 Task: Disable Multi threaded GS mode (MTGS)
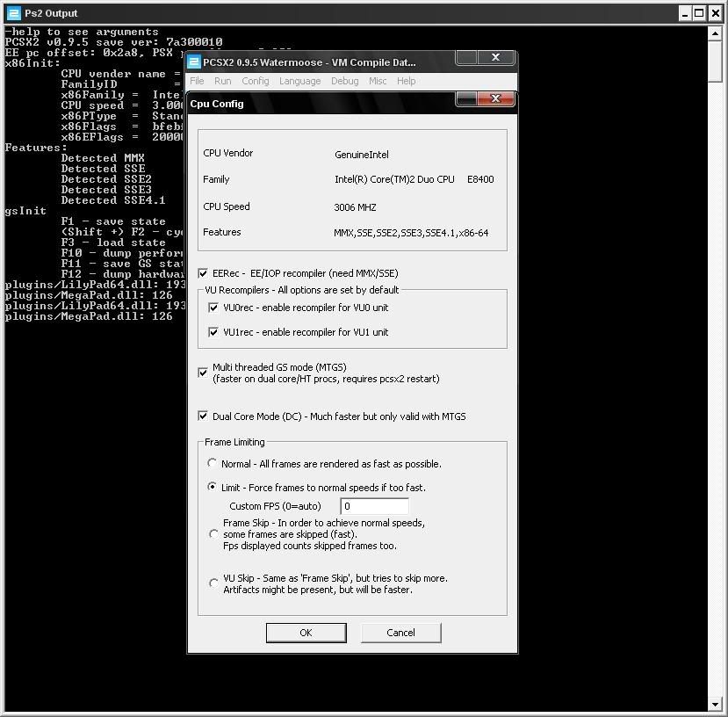[x=203, y=372]
